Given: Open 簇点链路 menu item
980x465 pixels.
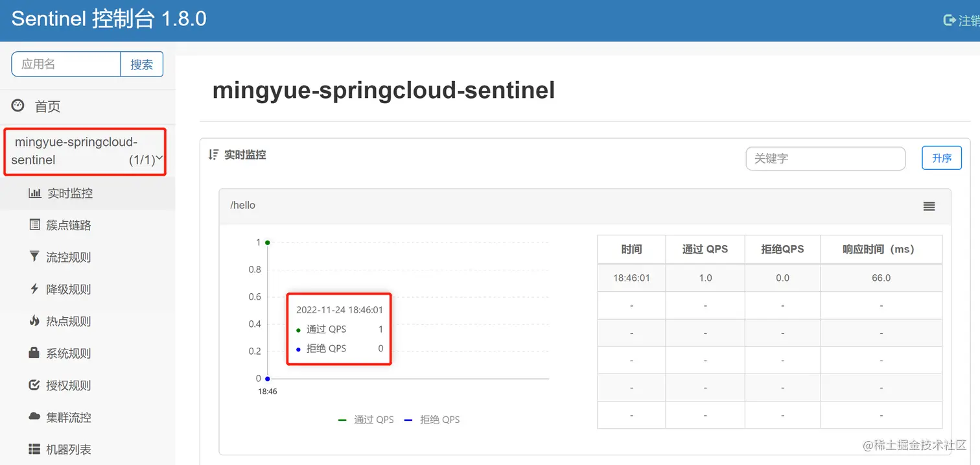Looking at the screenshot, I should pos(87,225).
